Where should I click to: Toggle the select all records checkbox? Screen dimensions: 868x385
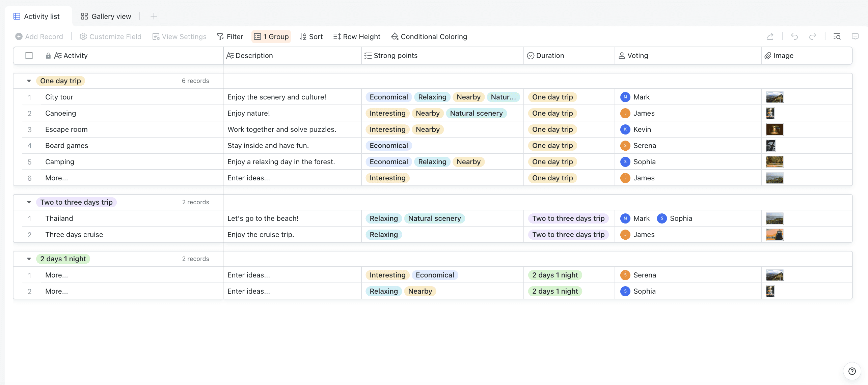[29, 56]
